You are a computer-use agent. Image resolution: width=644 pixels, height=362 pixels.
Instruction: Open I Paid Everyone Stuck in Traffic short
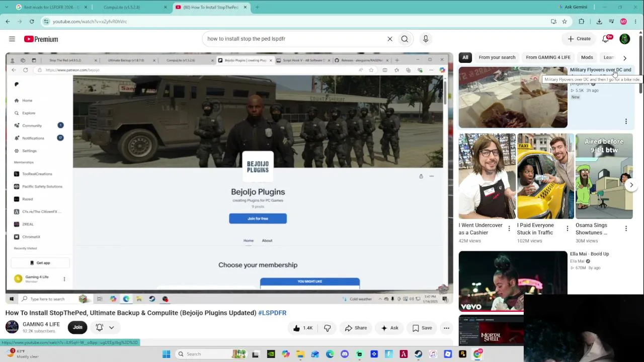click(545, 176)
